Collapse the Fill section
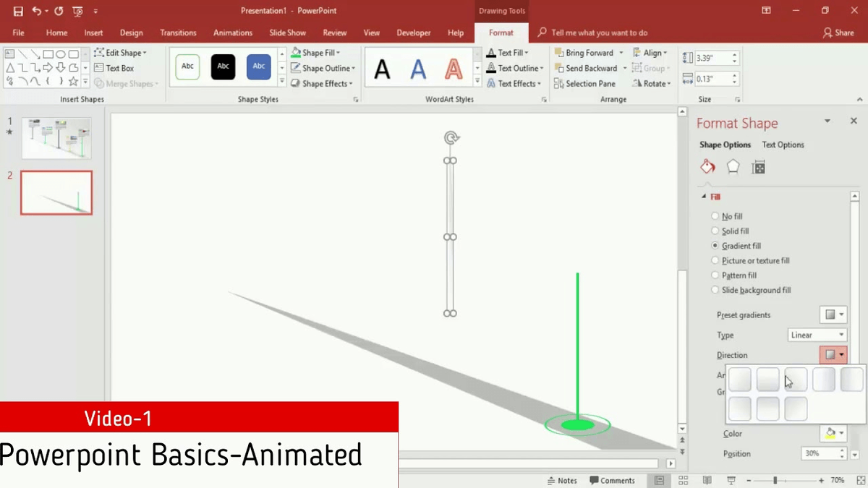868x488 pixels. (x=704, y=196)
